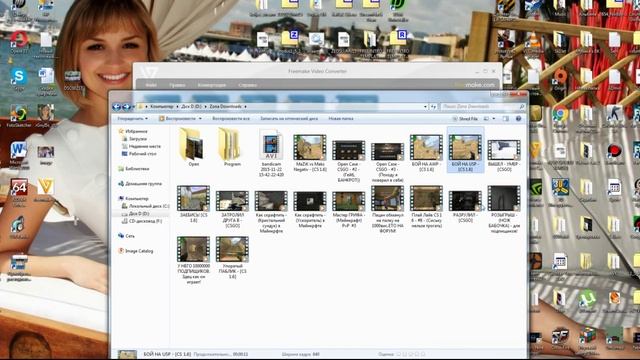Click Компьютер breadcrumb in address bar

[162, 107]
